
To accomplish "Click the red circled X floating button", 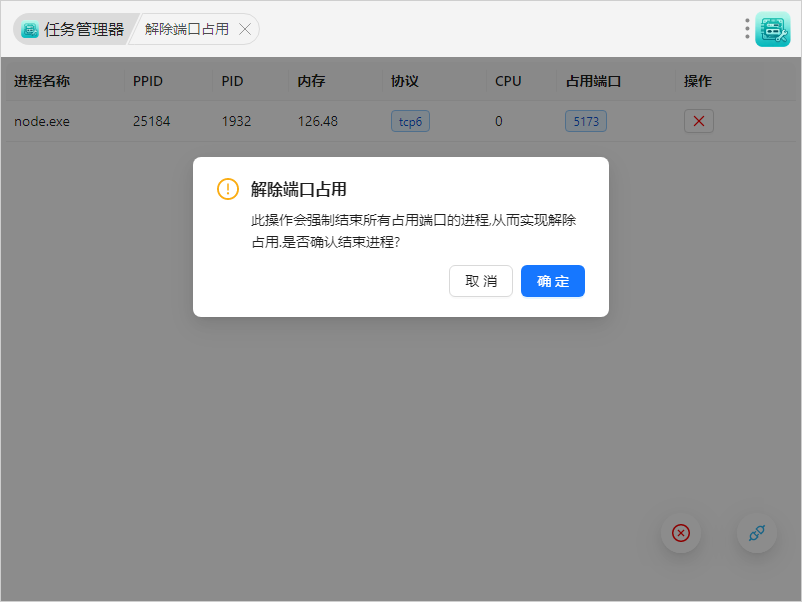I will point(681,533).
